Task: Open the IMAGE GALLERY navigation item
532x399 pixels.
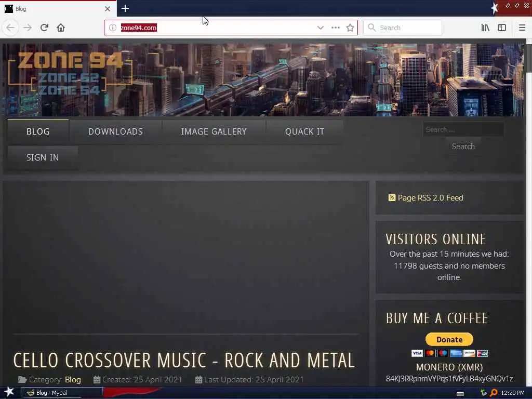Action: coord(214,131)
